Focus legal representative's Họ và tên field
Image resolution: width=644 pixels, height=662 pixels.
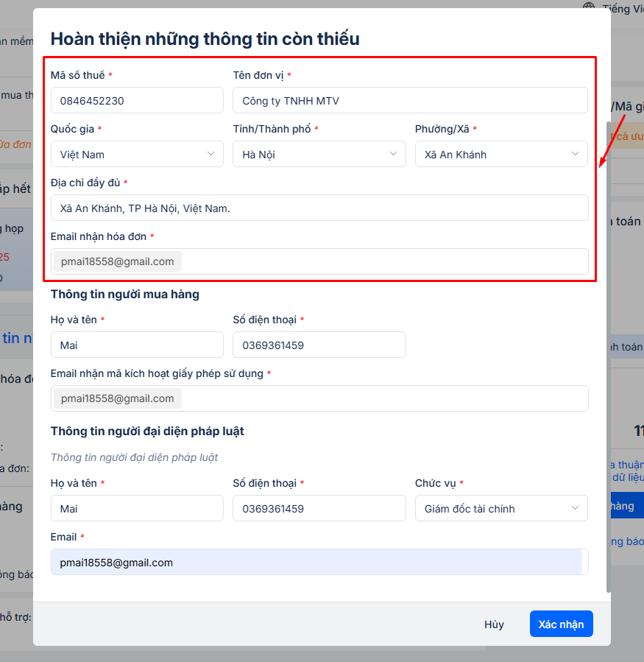137,509
